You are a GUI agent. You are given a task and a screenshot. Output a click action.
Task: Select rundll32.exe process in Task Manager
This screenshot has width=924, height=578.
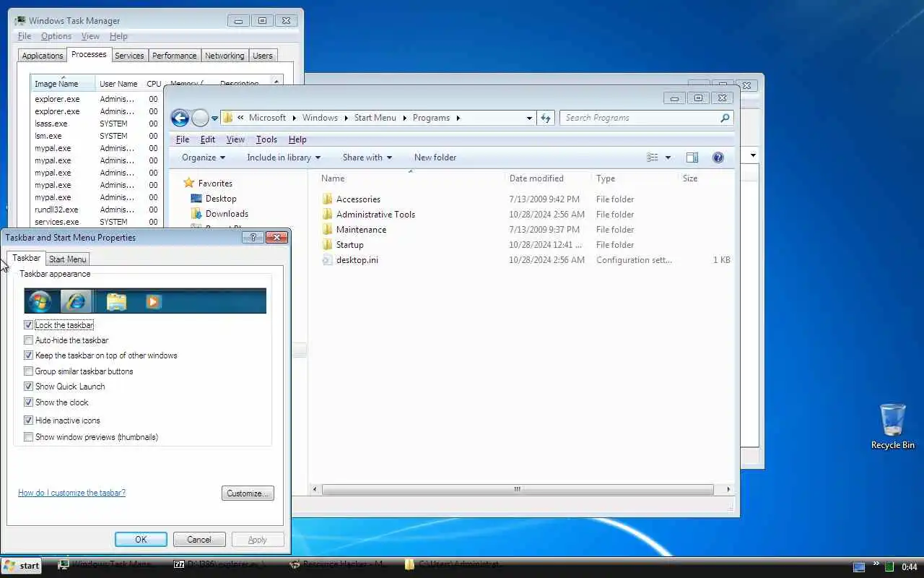95,210
